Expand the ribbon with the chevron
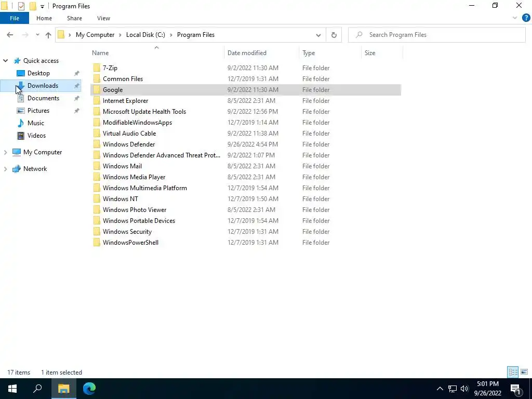 [515, 18]
